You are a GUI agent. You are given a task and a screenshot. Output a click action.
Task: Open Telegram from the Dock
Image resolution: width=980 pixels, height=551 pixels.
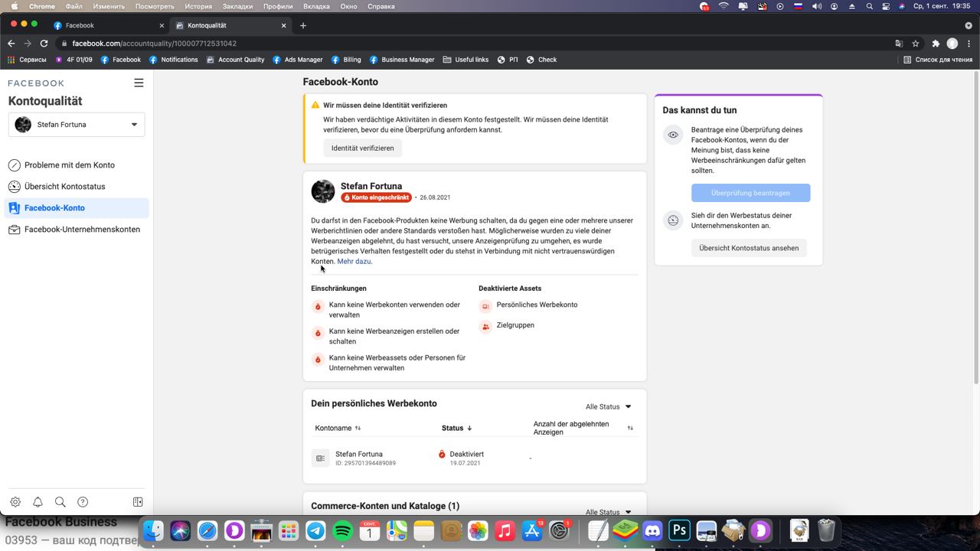[x=315, y=530]
